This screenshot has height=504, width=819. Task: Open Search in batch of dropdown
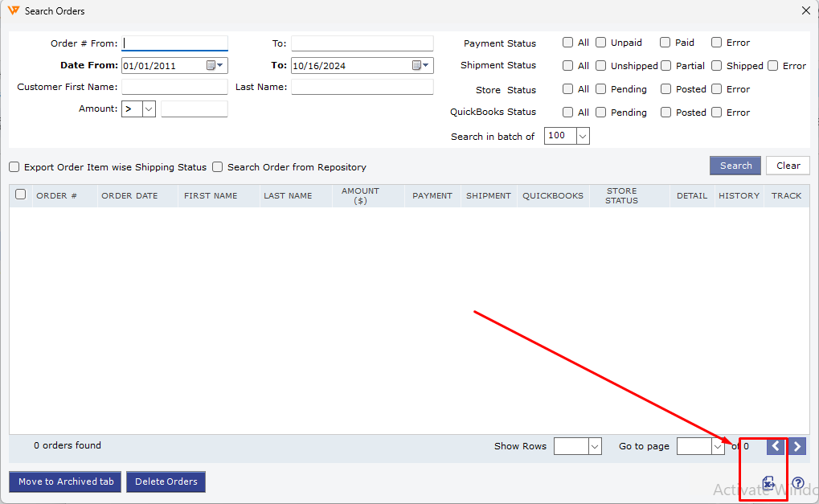point(567,136)
